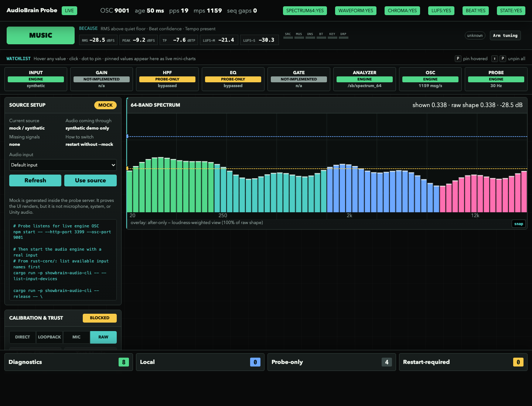Screen dimensions: 532x406
Task: Click the Restart-required count badge 0
Action: 518,362
